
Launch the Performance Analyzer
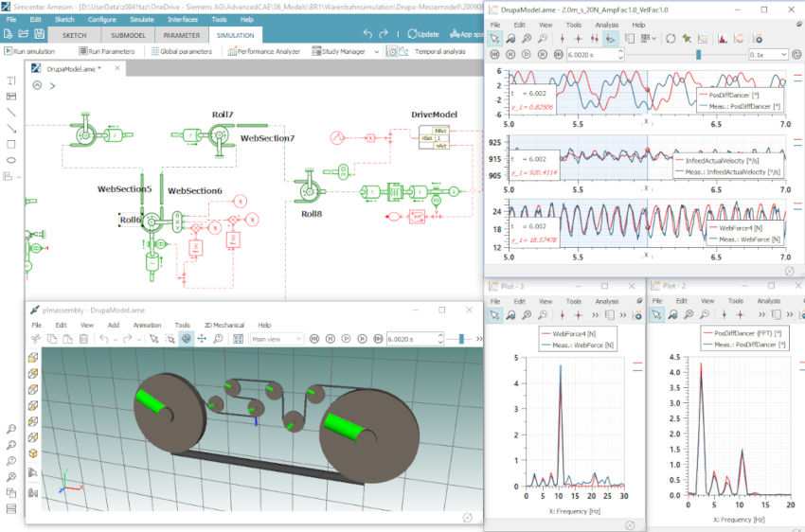click(263, 51)
